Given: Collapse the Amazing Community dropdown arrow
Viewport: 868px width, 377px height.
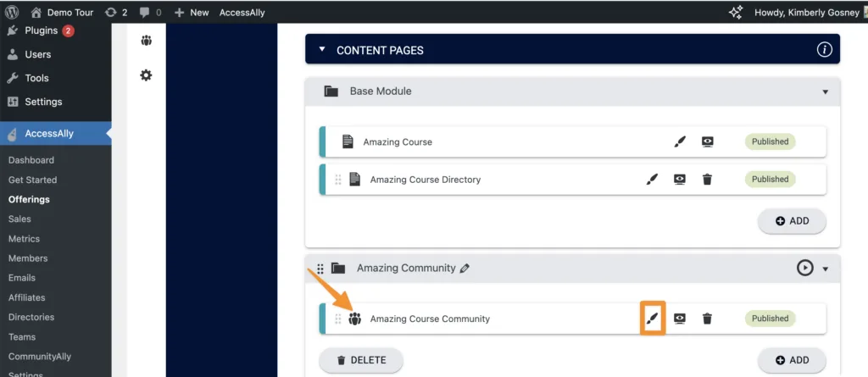Looking at the screenshot, I should 826,269.
